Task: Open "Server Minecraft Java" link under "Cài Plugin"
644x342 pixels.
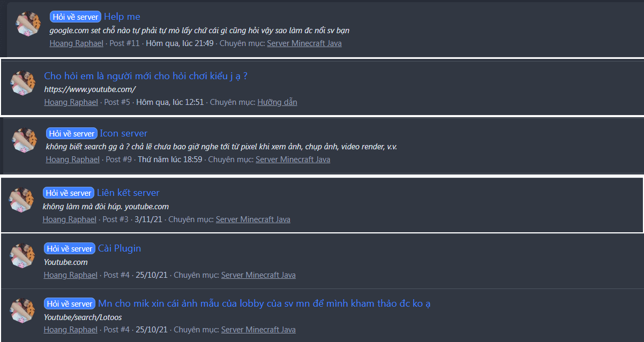Action: [258, 275]
